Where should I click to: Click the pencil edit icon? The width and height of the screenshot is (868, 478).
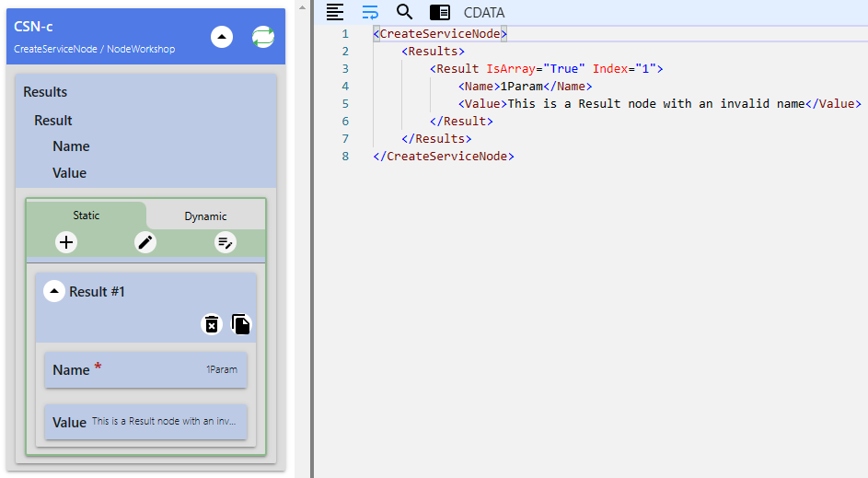(x=145, y=242)
